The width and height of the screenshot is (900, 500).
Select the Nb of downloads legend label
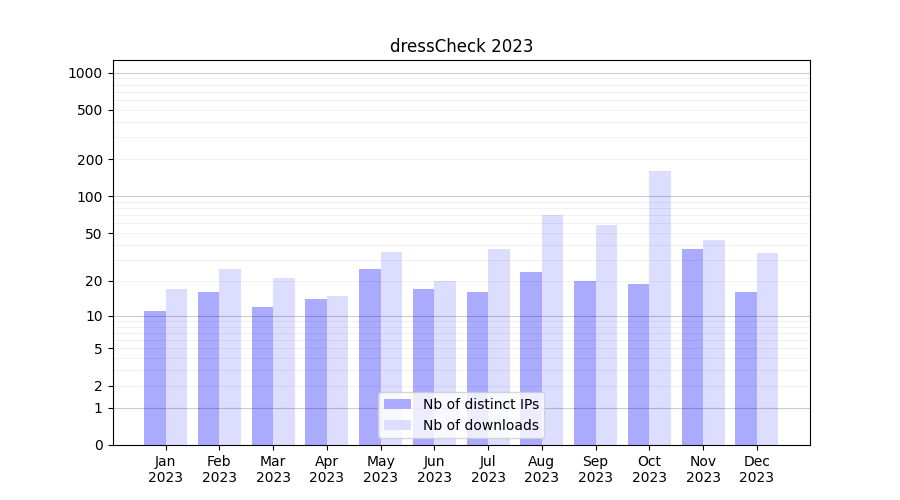click(x=480, y=425)
